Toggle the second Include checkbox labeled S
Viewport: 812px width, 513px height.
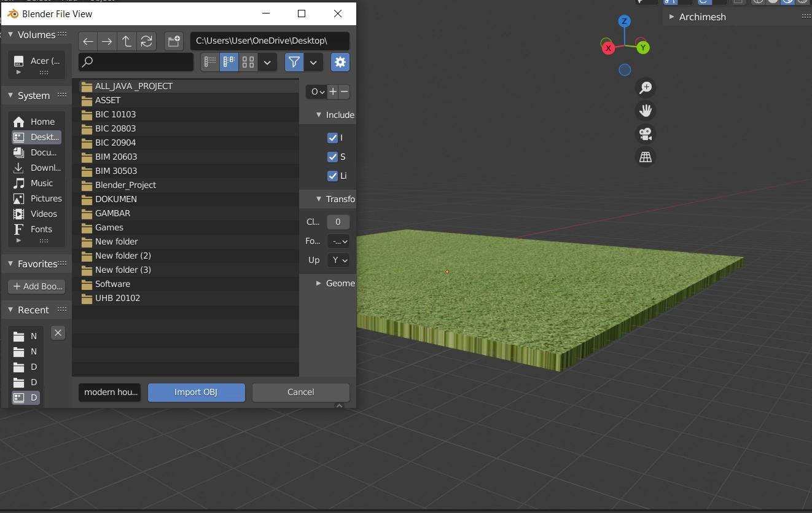pyautogui.click(x=333, y=157)
